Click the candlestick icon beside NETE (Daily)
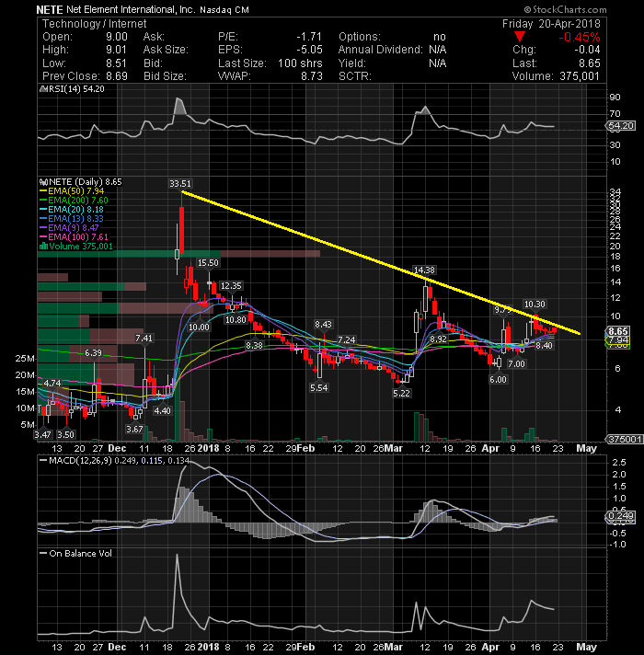The width and height of the screenshot is (644, 655). [x=43, y=182]
